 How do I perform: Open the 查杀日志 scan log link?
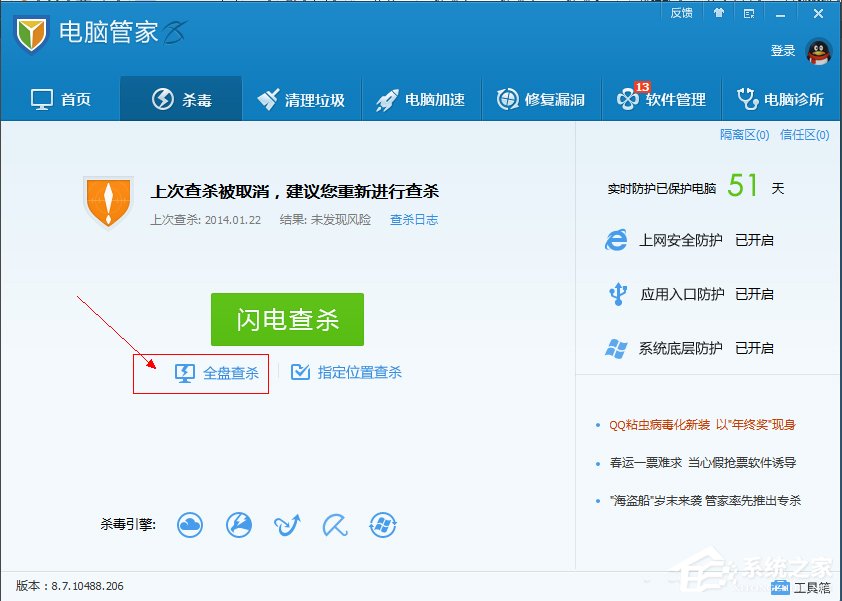click(413, 219)
